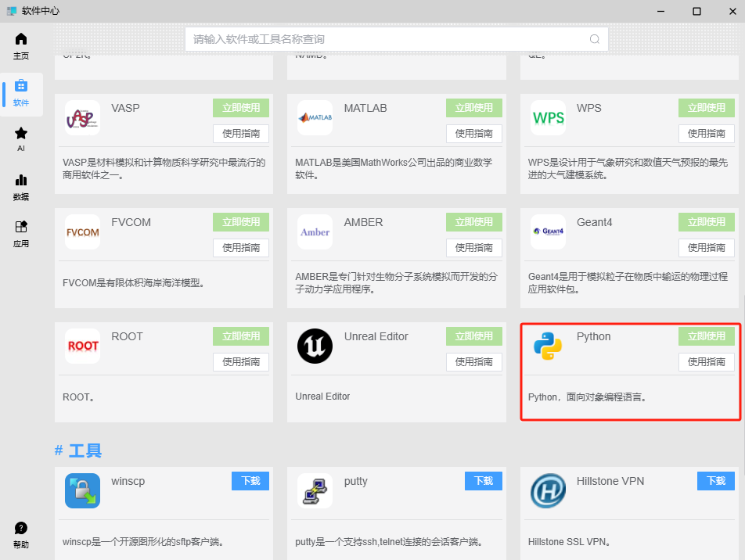Click 'Hillstone SSL VPN。' description

(x=569, y=542)
